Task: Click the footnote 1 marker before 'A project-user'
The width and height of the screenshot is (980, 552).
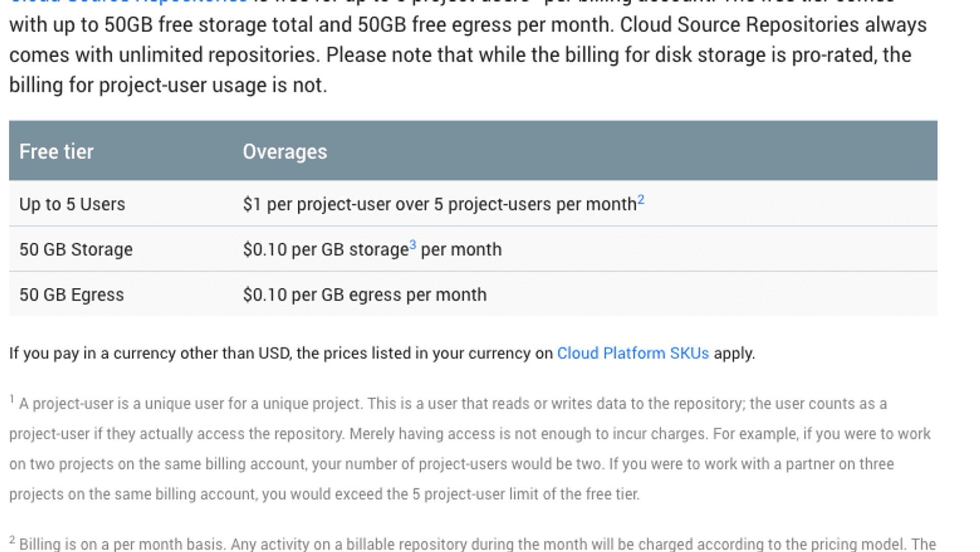Action: click(x=12, y=399)
